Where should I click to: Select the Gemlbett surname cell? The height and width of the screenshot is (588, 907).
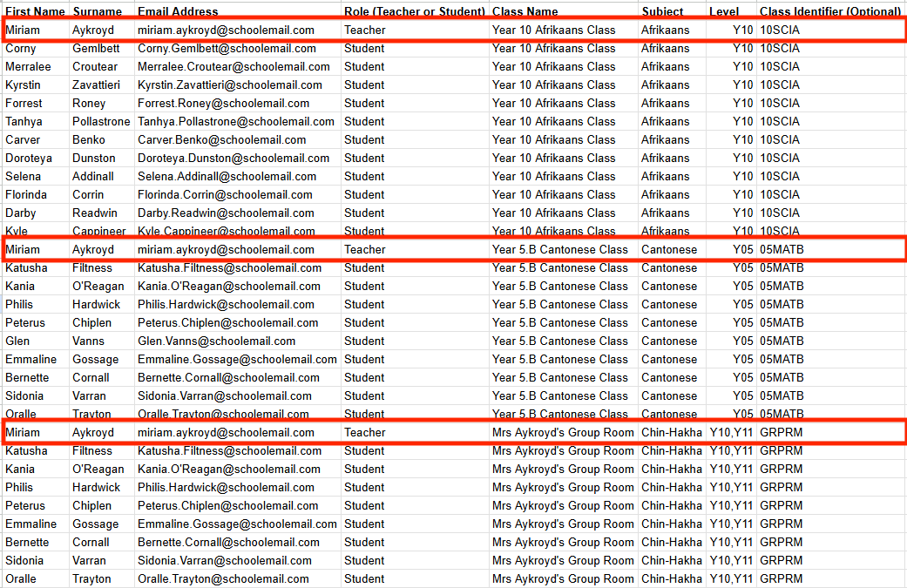pyautogui.click(x=101, y=49)
